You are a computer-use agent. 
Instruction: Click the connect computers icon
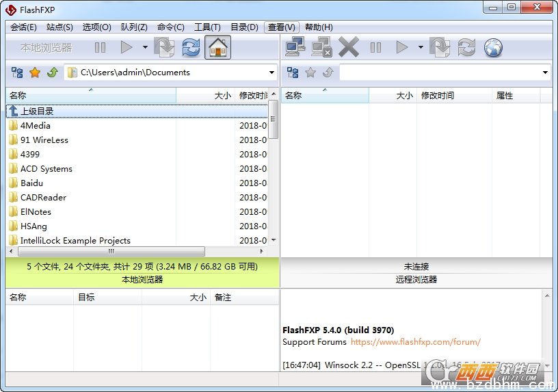tap(295, 47)
